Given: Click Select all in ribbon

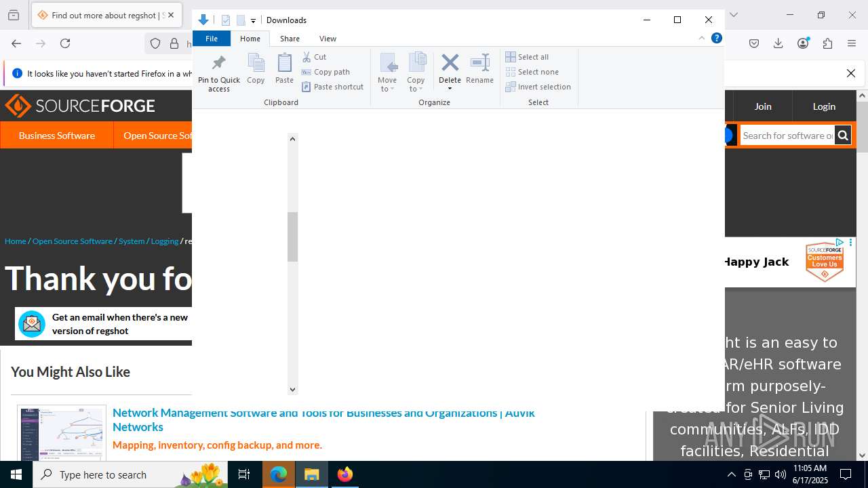Looking at the screenshot, I should pos(527,57).
